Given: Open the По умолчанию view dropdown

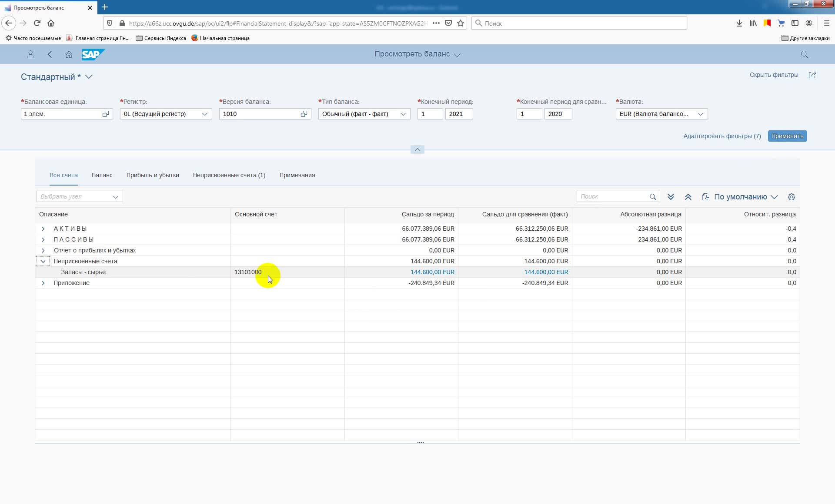Looking at the screenshot, I should [746, 197].
